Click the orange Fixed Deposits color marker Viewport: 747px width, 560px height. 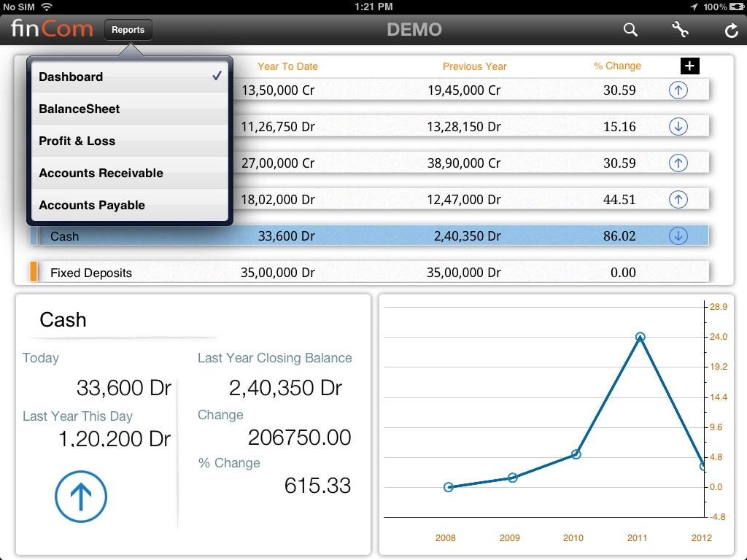(34, 272)
